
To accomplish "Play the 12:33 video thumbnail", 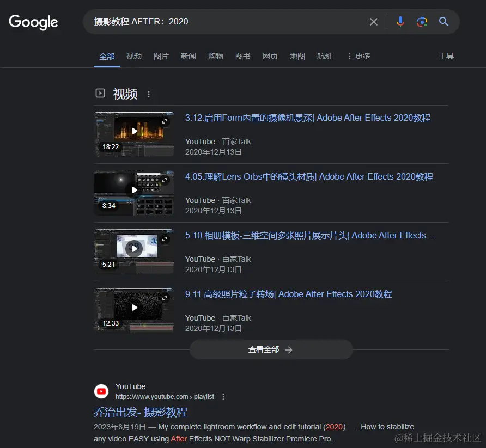I will click(134, 310).
